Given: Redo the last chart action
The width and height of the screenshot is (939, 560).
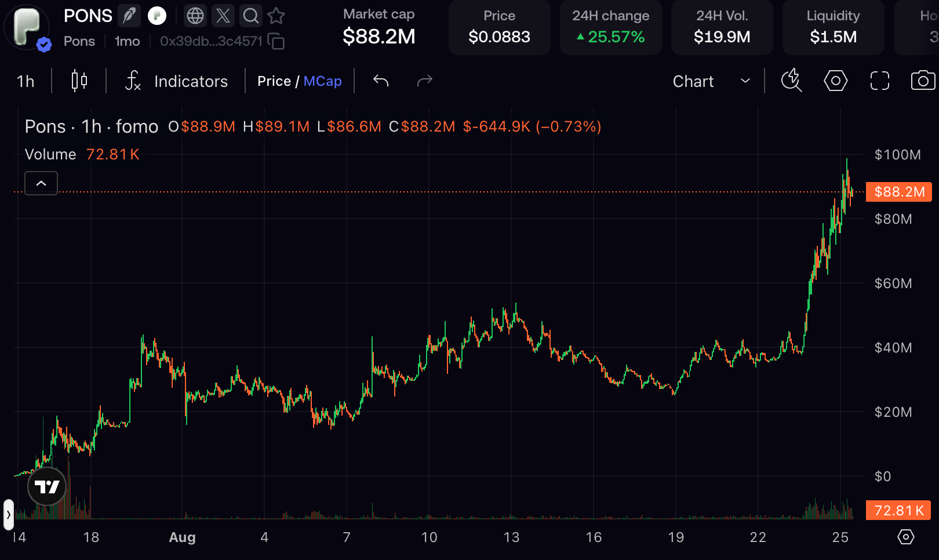Looking at the screenshot, I should (425, 81).
